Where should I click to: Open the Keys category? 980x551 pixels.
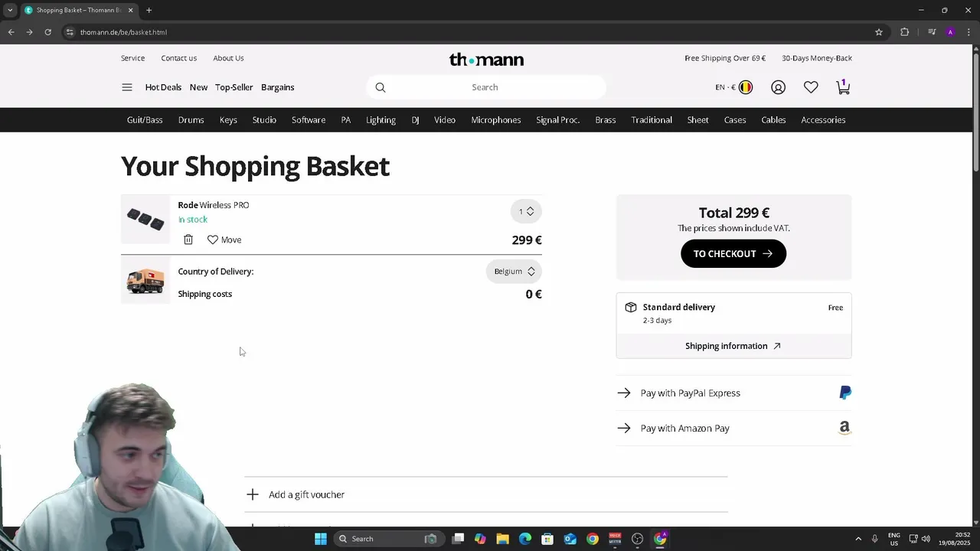coord(228,120)
